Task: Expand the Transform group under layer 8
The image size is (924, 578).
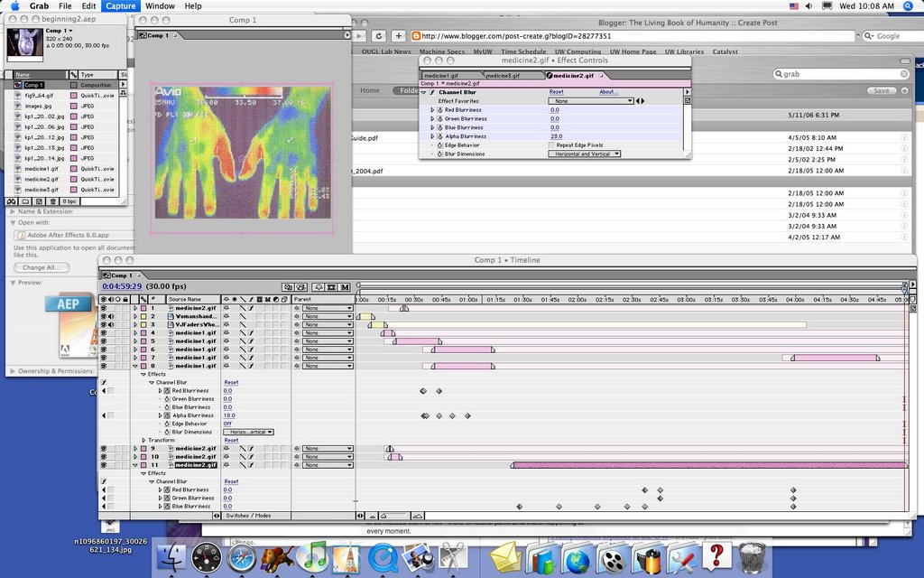Action: coord(143,441)
